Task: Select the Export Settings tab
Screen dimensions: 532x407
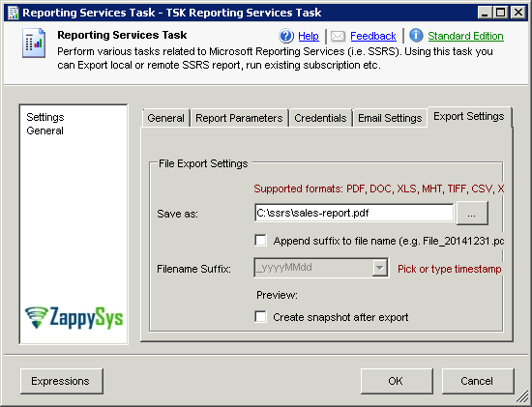Action: tap(469, 117)
